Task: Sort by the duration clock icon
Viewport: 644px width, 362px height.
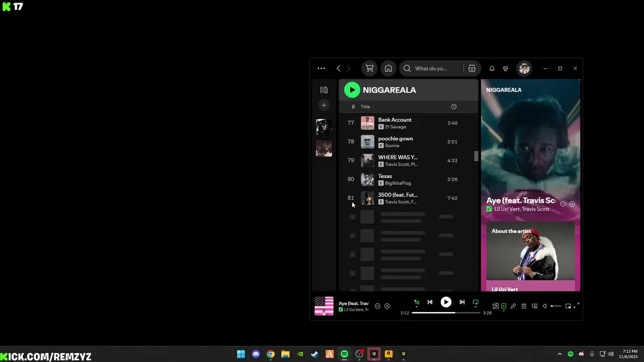Action: (454, 107)
